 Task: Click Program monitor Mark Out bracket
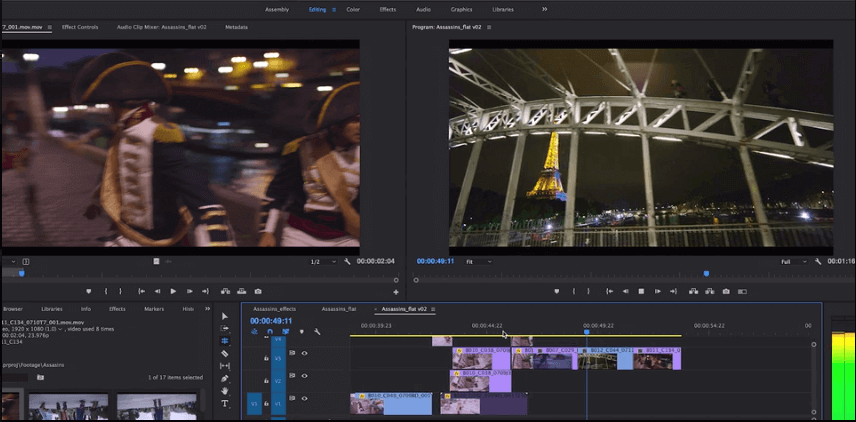point(588,292)
